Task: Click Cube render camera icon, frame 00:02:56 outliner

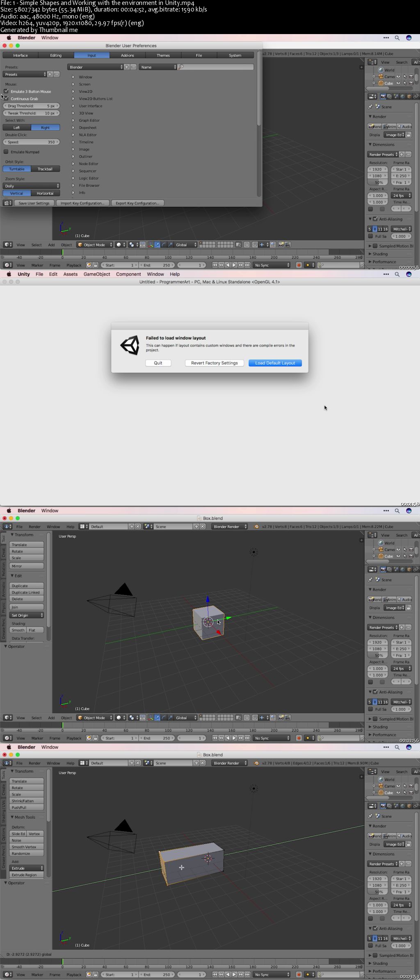Action: point(411,556)
